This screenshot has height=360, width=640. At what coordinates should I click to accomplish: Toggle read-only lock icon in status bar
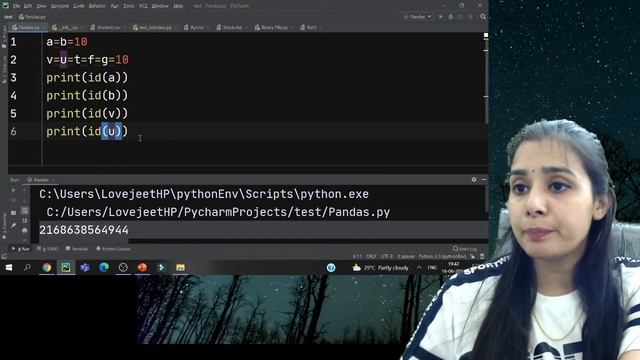(x=473, y=256)
